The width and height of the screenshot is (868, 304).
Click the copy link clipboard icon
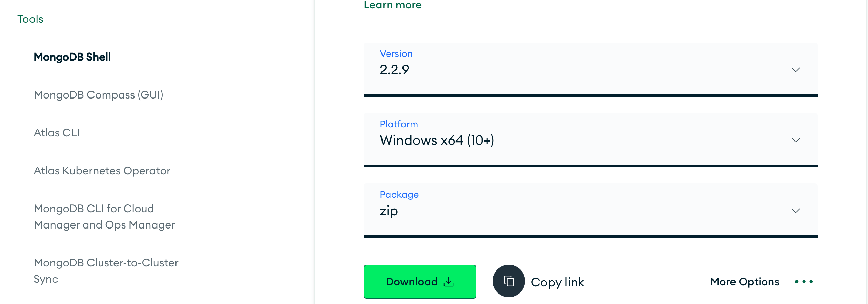[509, 281]
